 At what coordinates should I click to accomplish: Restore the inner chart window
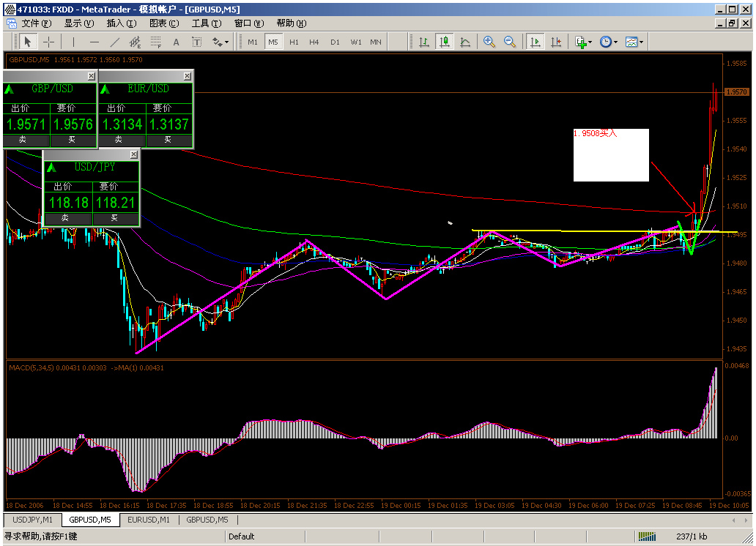pyautogui.click(x=733, y=23)
